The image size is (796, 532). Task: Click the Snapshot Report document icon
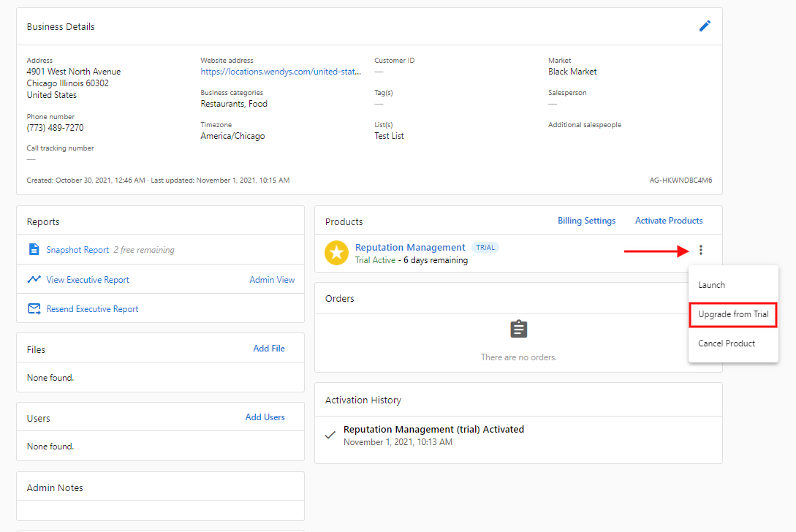[x=34, y=249]
